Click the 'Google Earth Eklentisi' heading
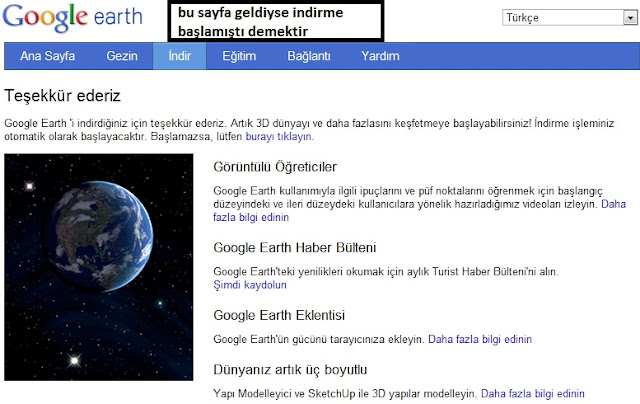The height and width of the screenshot is (404, 640). click(279, 315)
